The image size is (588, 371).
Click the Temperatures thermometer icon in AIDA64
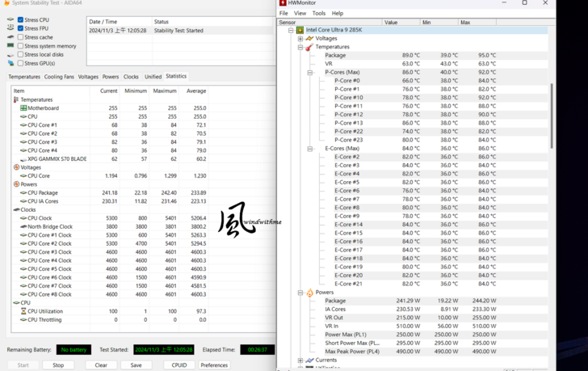coord(16,99)
